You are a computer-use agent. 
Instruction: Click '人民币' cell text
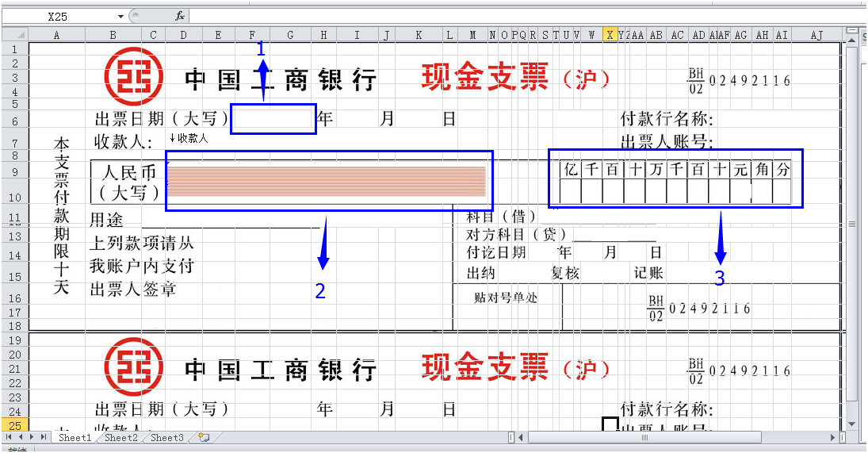(x=129, y=172)
